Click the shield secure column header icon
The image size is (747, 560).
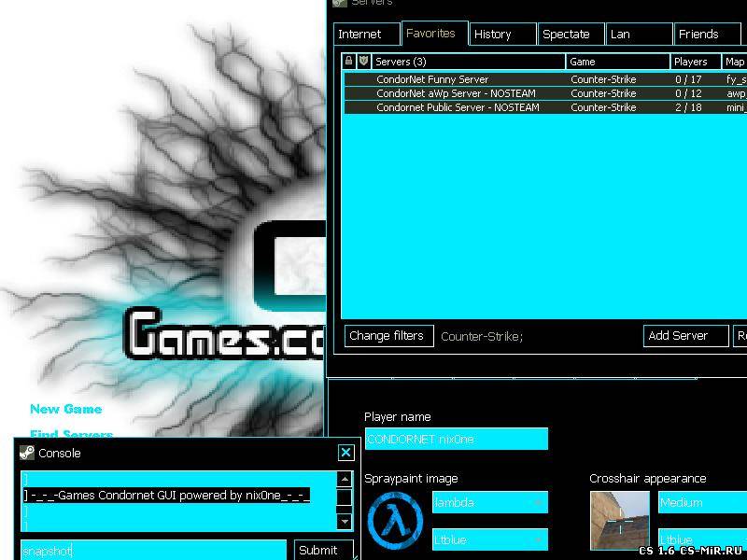point(364,61)
